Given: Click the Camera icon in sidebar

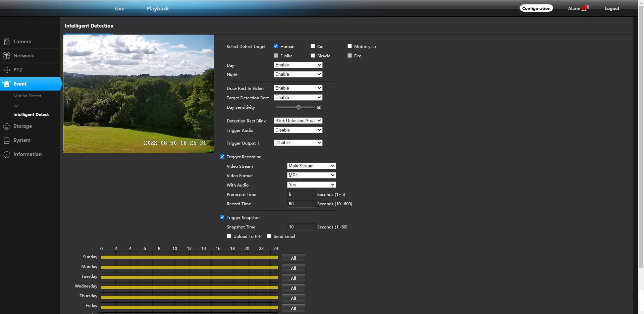Looking at the screenshot, I should pos(7,42).
